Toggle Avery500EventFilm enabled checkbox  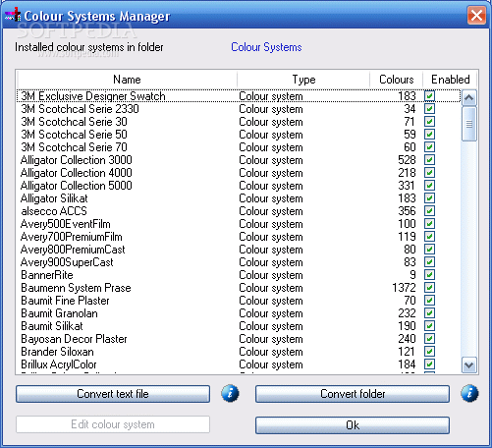tap(429, 224)
